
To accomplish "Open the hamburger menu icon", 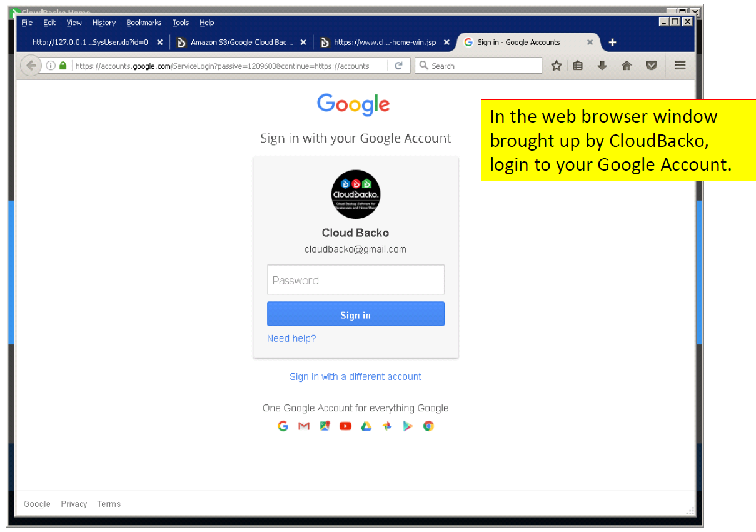I will point(680,65).
